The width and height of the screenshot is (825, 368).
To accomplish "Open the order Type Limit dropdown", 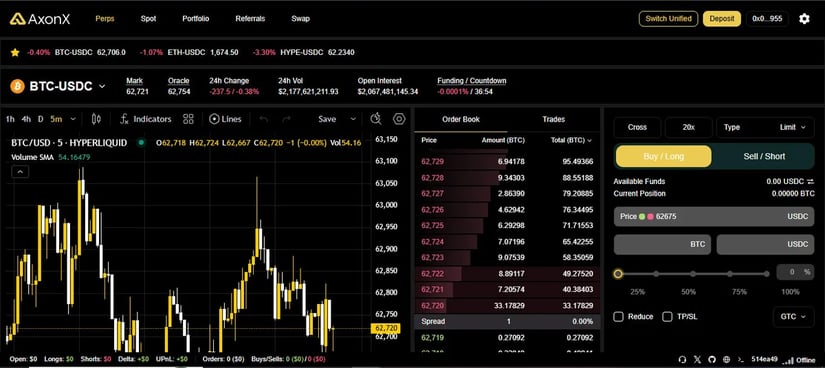I will [765, 127].
